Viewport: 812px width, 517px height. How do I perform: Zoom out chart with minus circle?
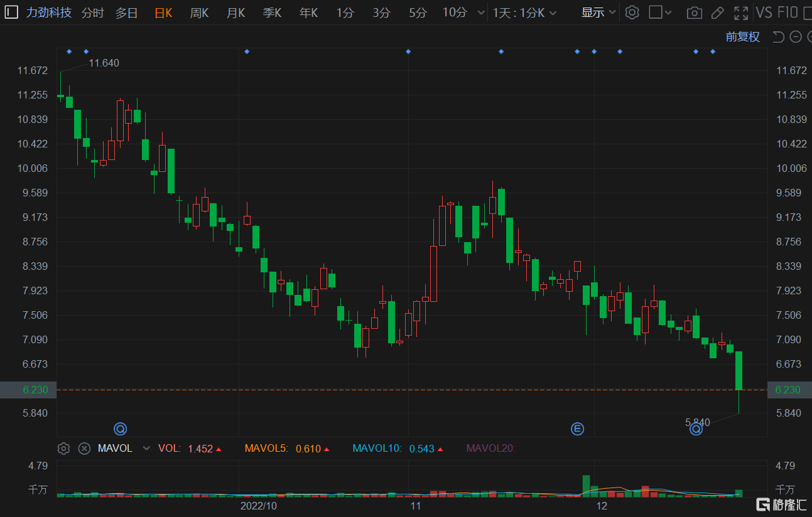[x=796, y=36]
